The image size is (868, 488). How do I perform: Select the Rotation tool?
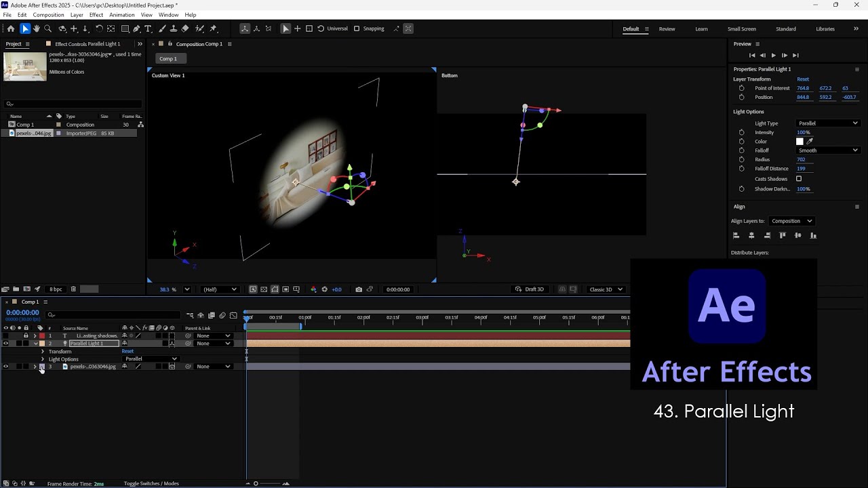(x=99, y=28)
